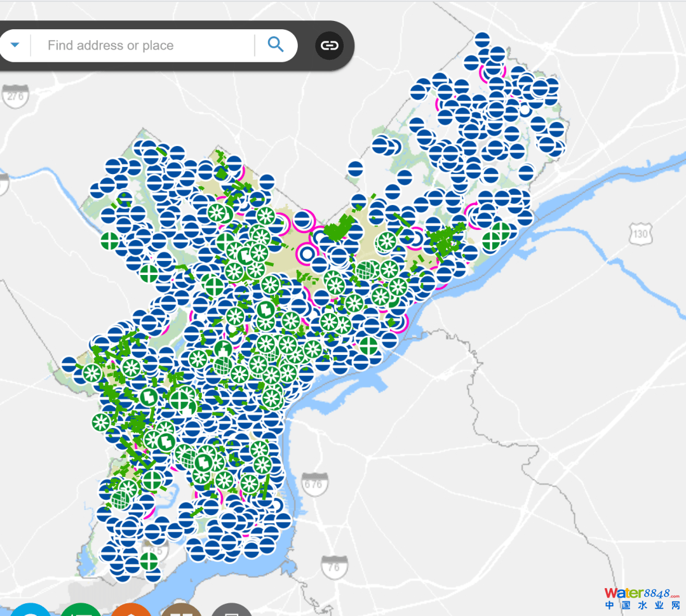Open the gray circular widget at bottom
The image size is (686, 616).
231,612
